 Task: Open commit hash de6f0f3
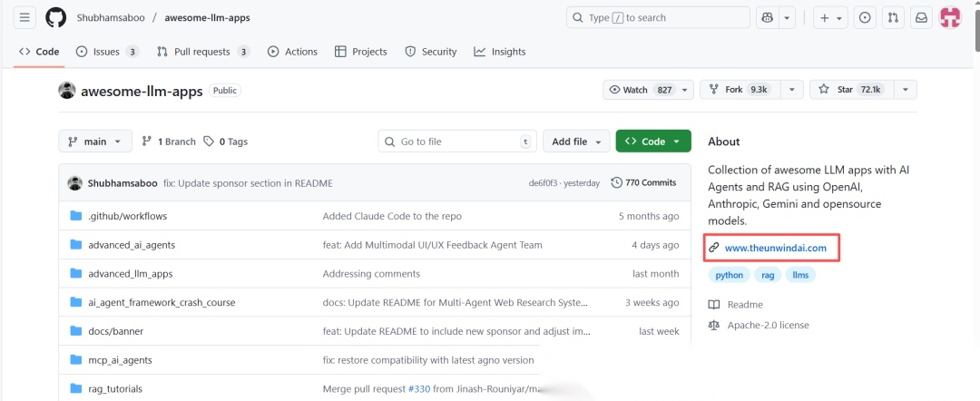(x=544, y=183)
